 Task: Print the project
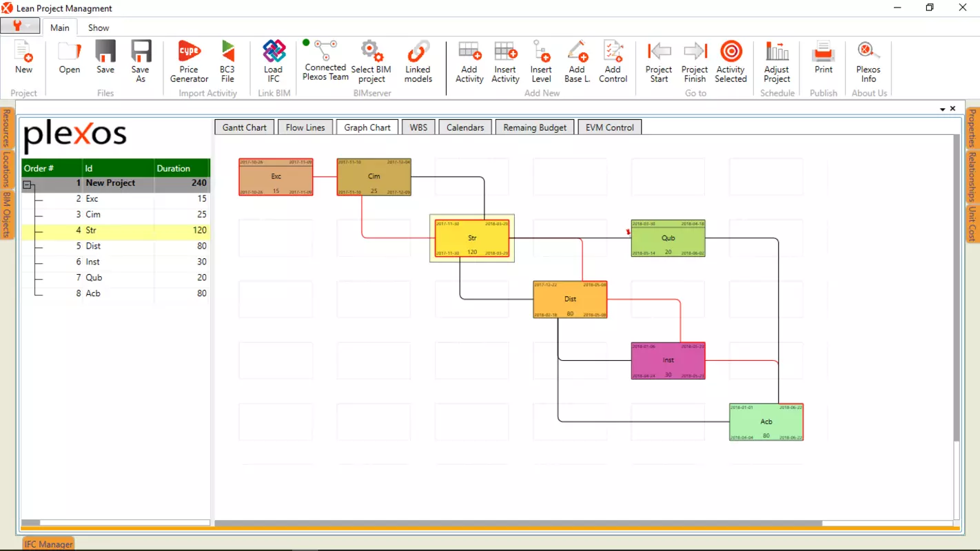tap(824, 57)
